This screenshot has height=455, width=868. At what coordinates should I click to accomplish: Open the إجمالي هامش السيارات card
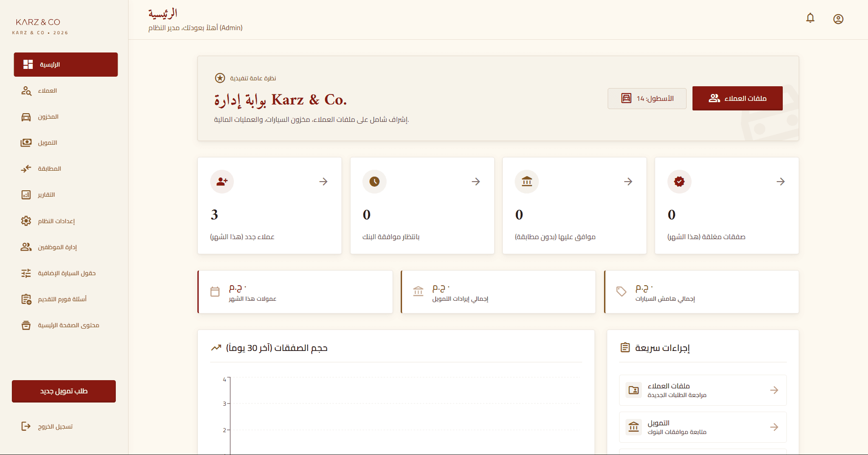[702, 292]
